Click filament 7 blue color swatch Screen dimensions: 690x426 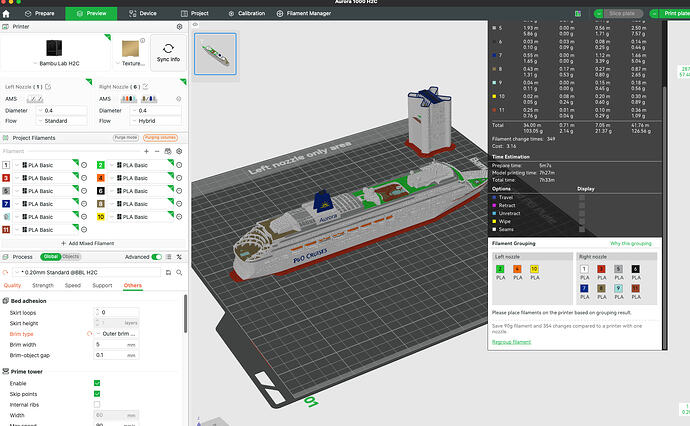pyautogui.click(x=6, y=204)
